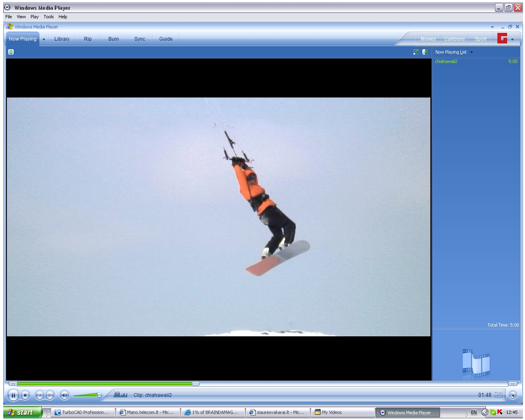Skip to the next clip
Screen dimensions: 525x420
tap(50, 395)
